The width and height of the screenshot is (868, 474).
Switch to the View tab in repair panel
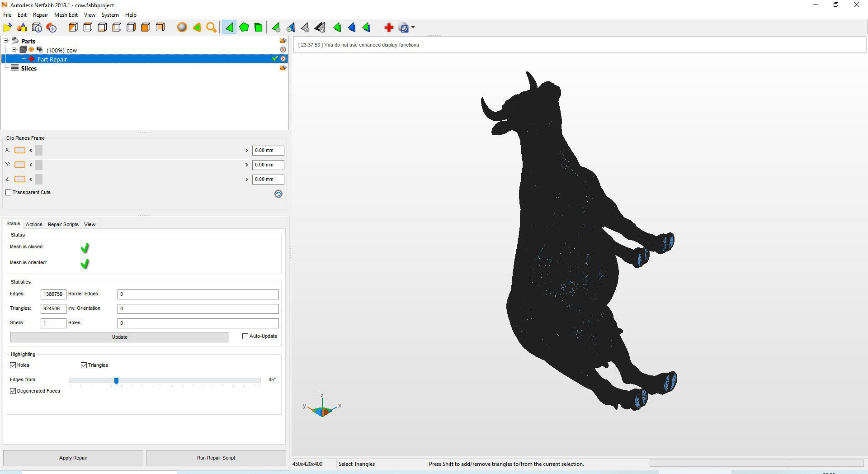click(90, 224)
